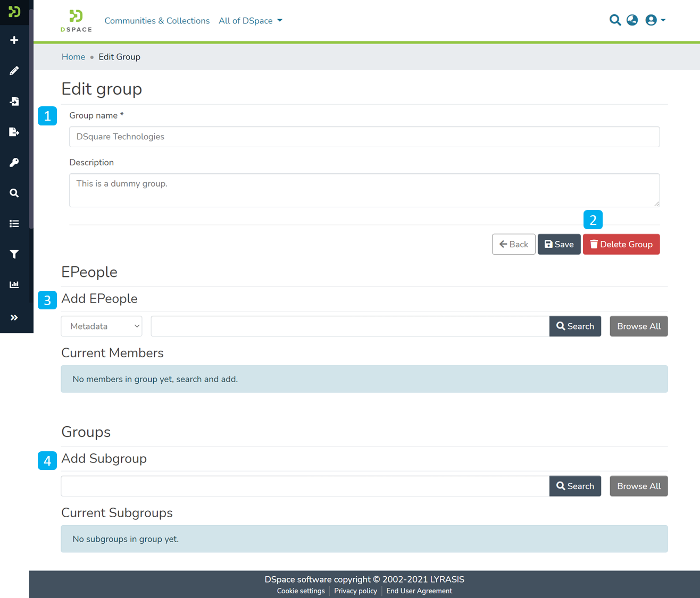Click the Home breadcrumb link
This screenshot has width=700, height=598.
coord(73,57)
